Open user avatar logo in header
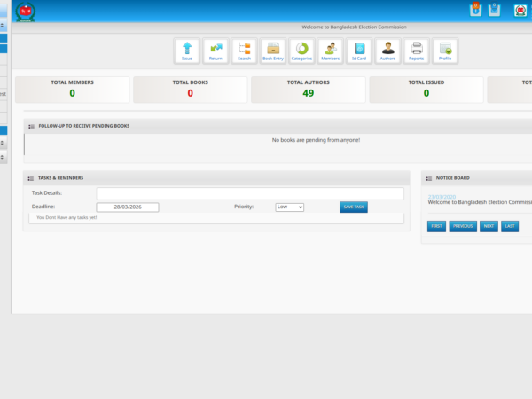This screenshot has height=399, width=532. [x=520, y=11]
